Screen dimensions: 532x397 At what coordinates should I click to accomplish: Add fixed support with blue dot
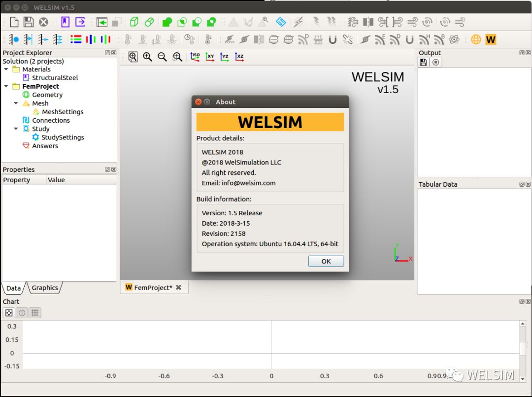pyautogui.click(x=13, y=39)
